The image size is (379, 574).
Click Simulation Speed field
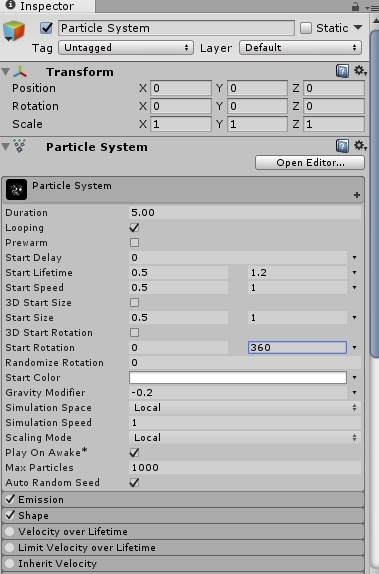coord(245,423)
